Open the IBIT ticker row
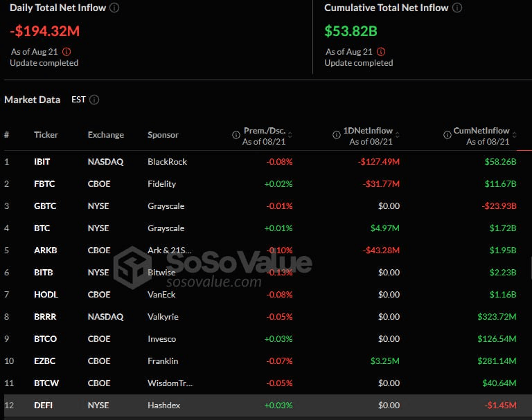 point(266,162)
